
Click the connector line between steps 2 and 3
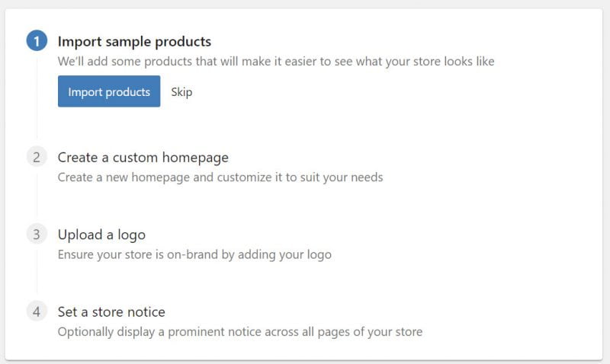[37, 196]
